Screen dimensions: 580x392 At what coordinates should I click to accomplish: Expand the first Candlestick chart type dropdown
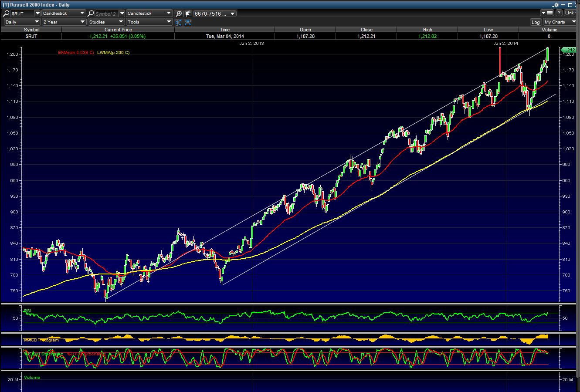pos(64,14)
